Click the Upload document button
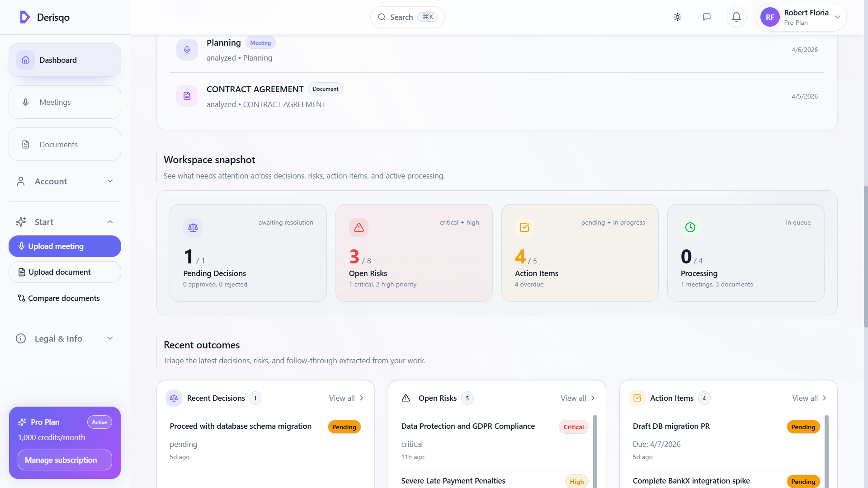Image resolution: width=868 pixels, height=488 pixels. 65,272
